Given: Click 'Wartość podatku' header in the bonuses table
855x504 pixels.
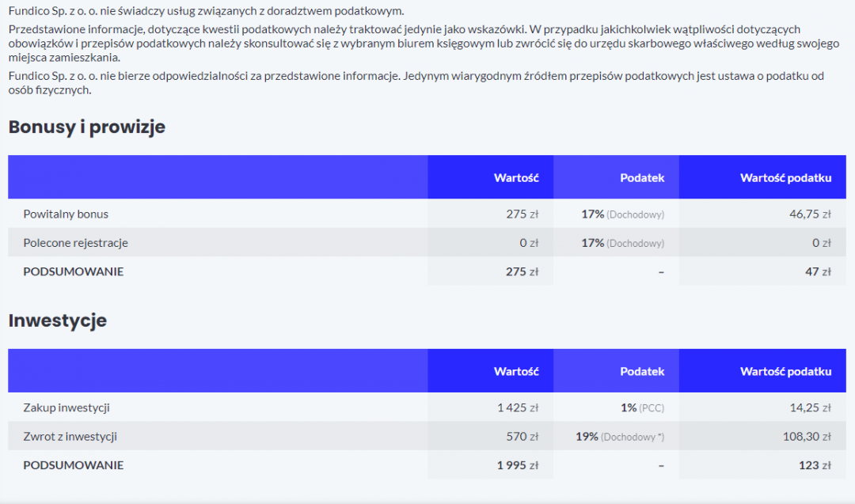Looking at the screenshot, I should [785, 178].
